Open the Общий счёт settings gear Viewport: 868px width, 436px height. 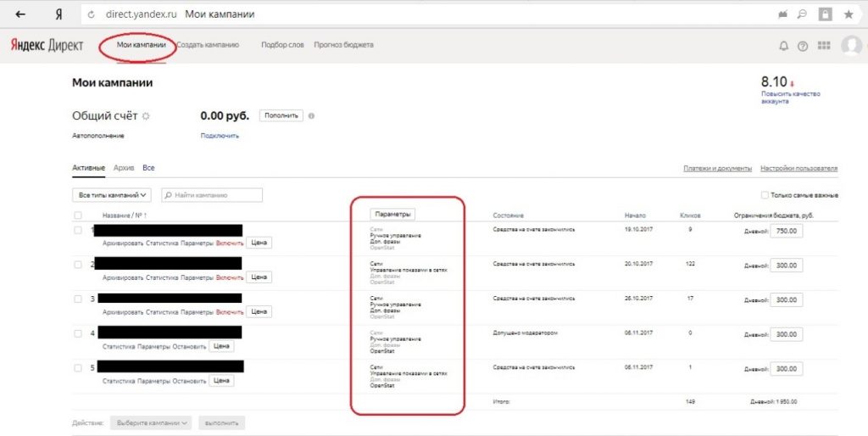tap(146, 116)
